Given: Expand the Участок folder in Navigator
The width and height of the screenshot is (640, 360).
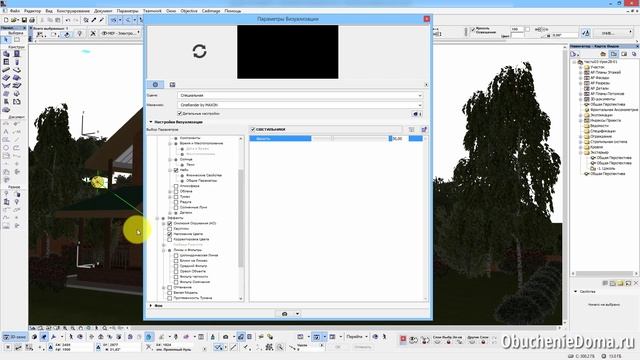Looking at the screenshot, I should click(x=580, y=67).
